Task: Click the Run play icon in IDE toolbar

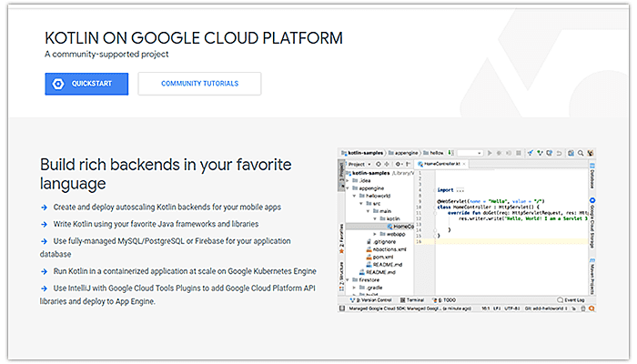Action: 490,153
